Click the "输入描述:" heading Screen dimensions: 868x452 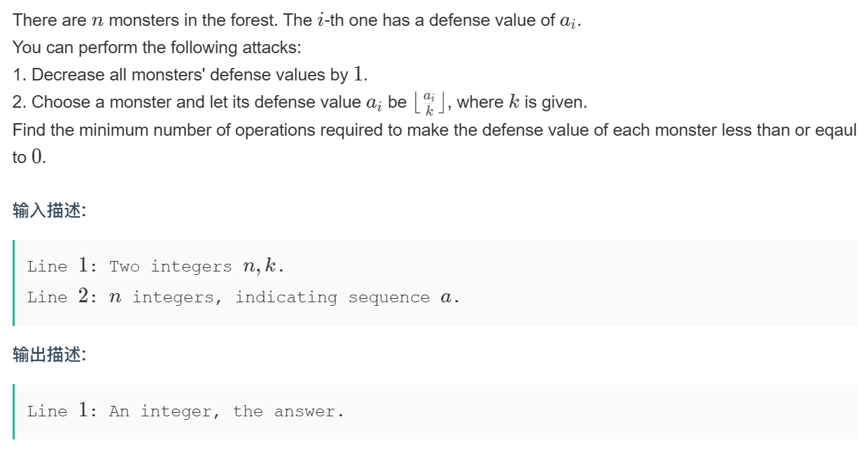49,211
